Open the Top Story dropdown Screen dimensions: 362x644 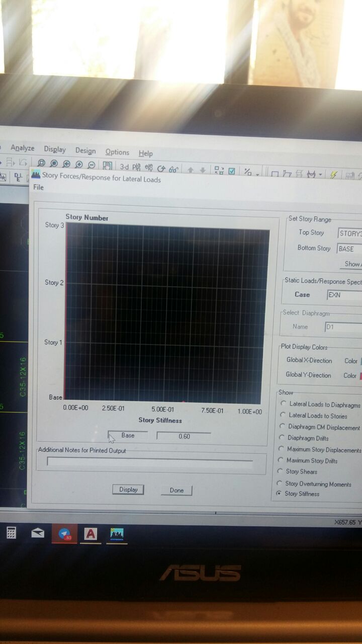coord(350,233)
